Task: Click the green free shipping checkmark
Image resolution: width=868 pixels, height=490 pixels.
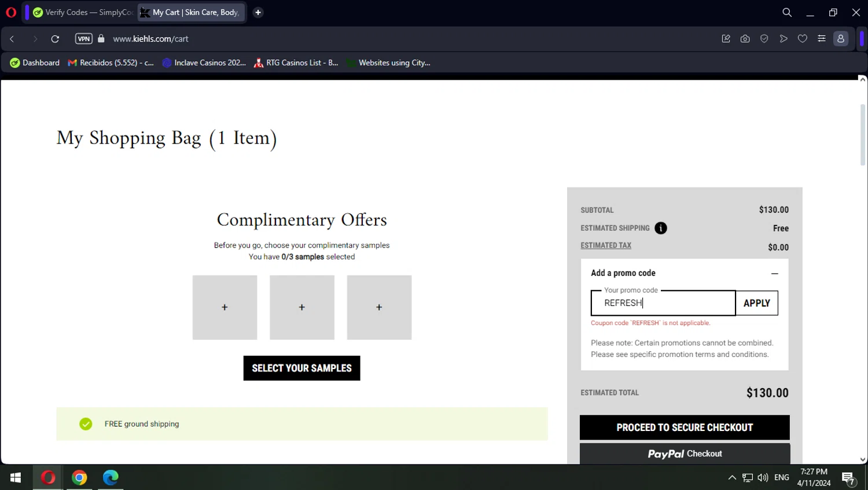Action: tap(86, 424)
